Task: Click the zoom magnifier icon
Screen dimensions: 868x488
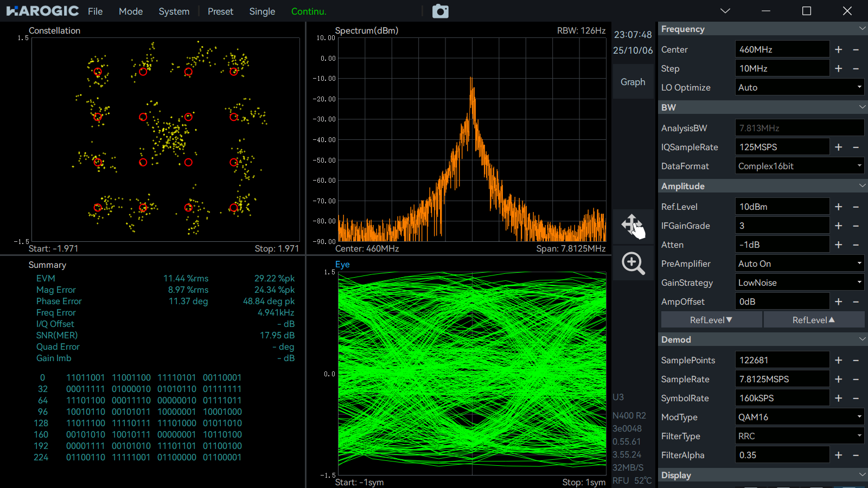Action: coord(633,264)
